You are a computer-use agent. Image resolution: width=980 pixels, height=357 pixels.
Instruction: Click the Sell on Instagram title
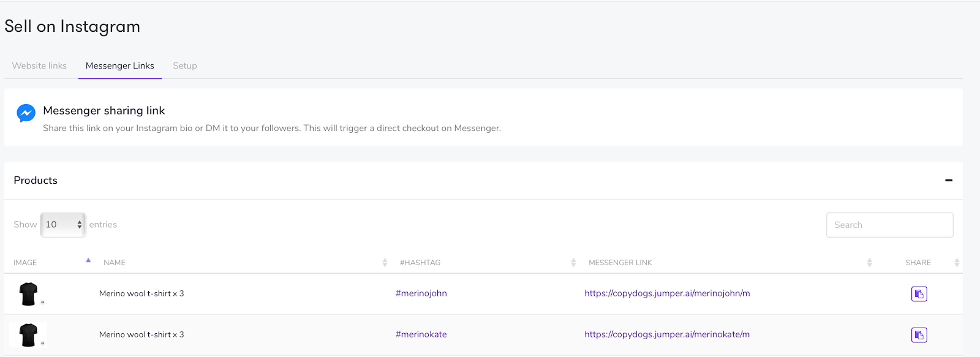[72, 26]
